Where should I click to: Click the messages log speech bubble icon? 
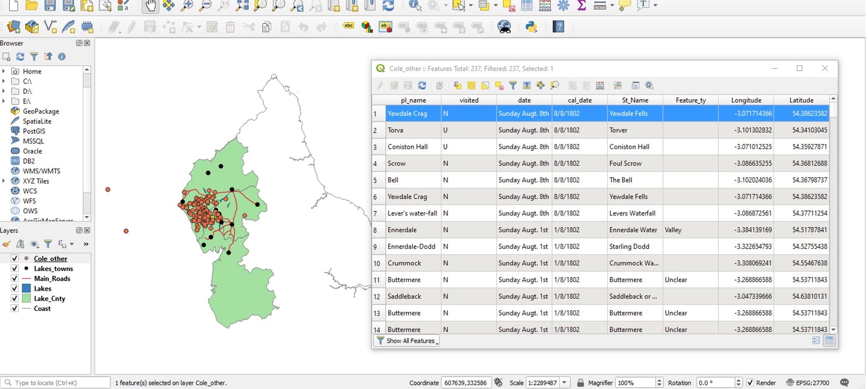tap(844, 383)
